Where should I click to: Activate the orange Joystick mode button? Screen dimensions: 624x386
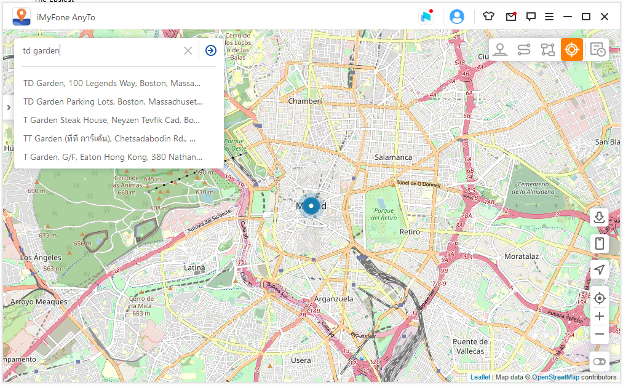pyautogui.click(x=571, y=50)
